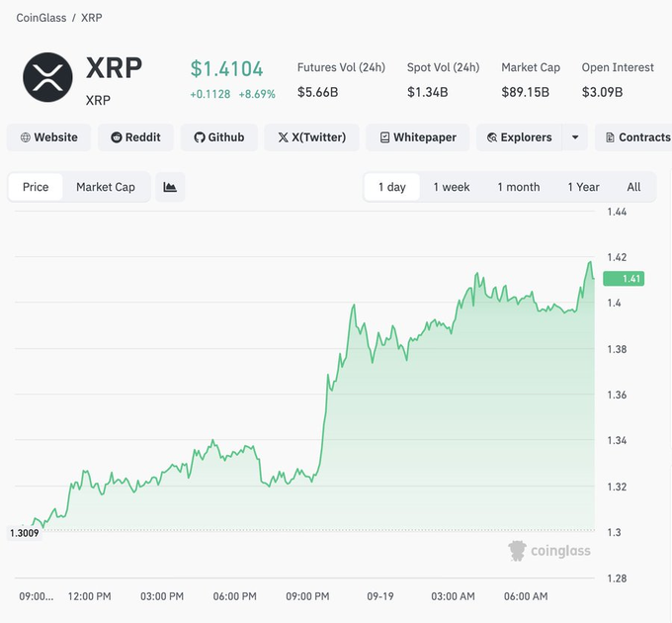The height and width of the screenshot is (623, 672).
Task: Select the 1 week timeframe
Action: click(452, 187)
